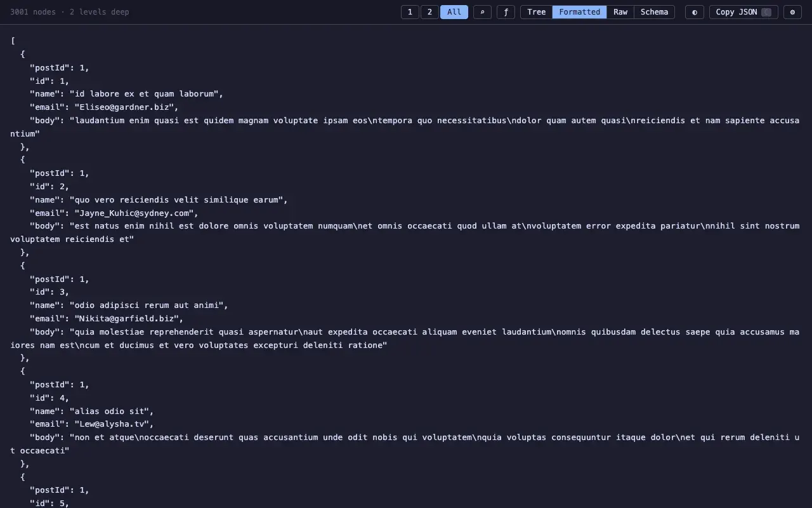Viewport: 812px width, 508px height.
Task: Open the settings gear icon
Action: (x=792, y=12)
